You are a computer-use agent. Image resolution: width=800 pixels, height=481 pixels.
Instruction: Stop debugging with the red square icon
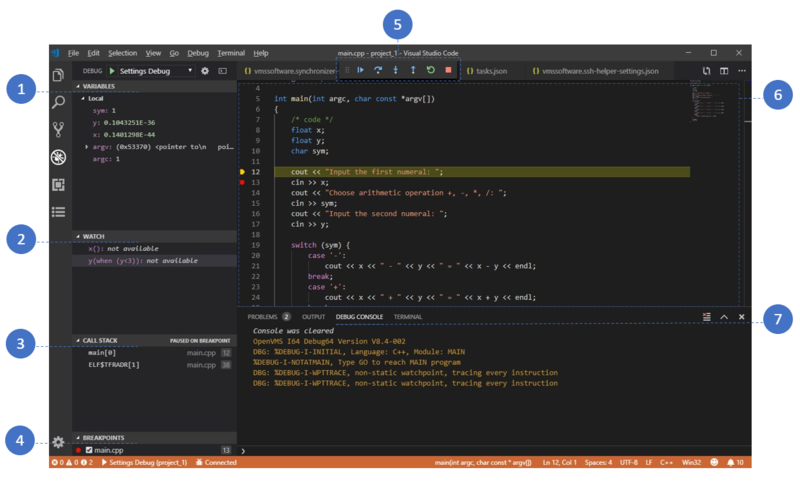(448, 71)
